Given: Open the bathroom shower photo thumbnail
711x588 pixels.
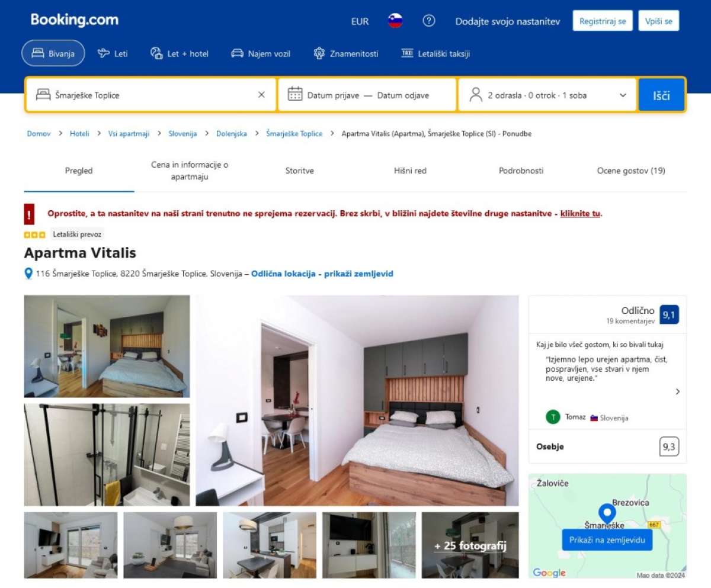Looking at the screenshot, I should 107,455.
